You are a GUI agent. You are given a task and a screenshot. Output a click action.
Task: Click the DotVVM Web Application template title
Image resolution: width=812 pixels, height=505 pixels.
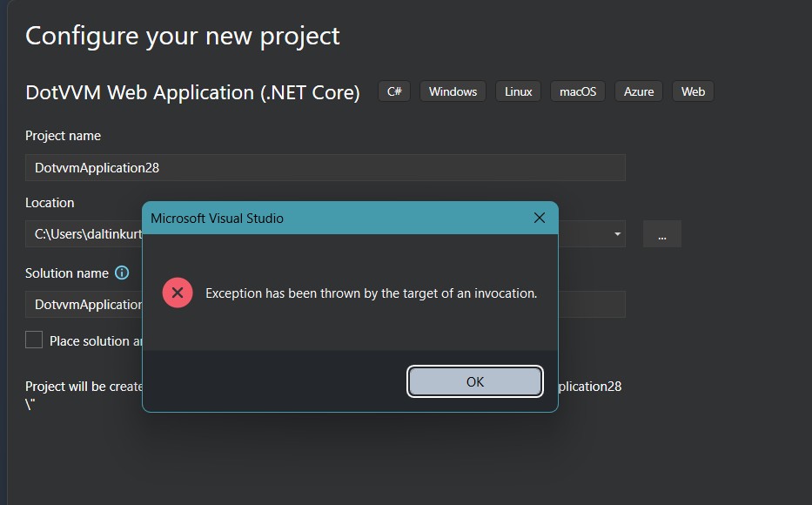coord(192,92)
